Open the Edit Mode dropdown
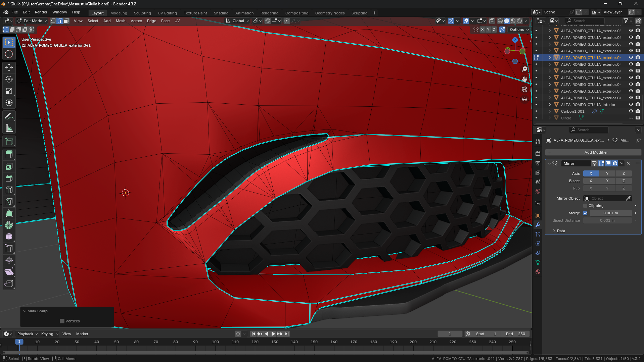Image resolution: width=644 pixels, height=362 pixels. 32,21
